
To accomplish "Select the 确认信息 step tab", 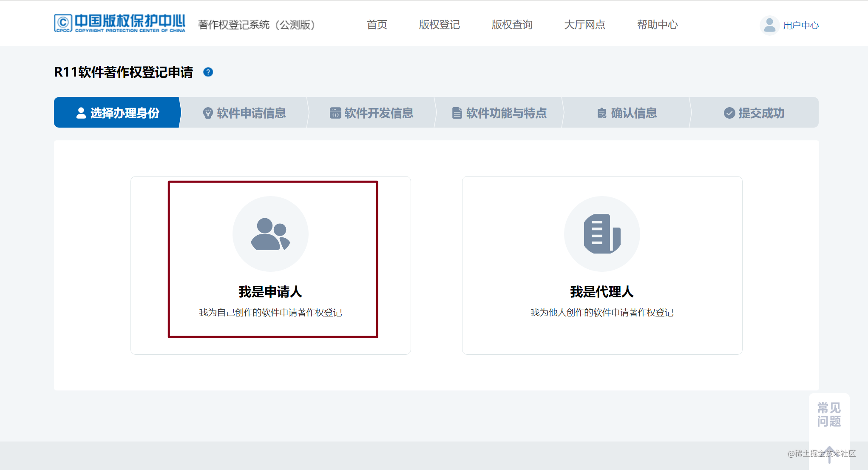I will [627, 112].
